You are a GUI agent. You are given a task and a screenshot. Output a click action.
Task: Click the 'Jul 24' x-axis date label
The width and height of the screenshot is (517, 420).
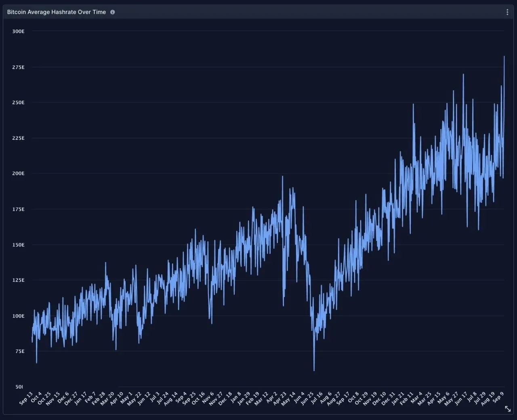coord(162,398)
